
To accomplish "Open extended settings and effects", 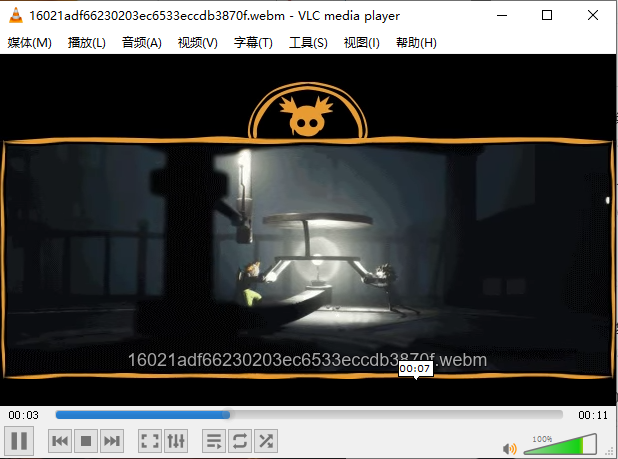I will click(175, 441).
